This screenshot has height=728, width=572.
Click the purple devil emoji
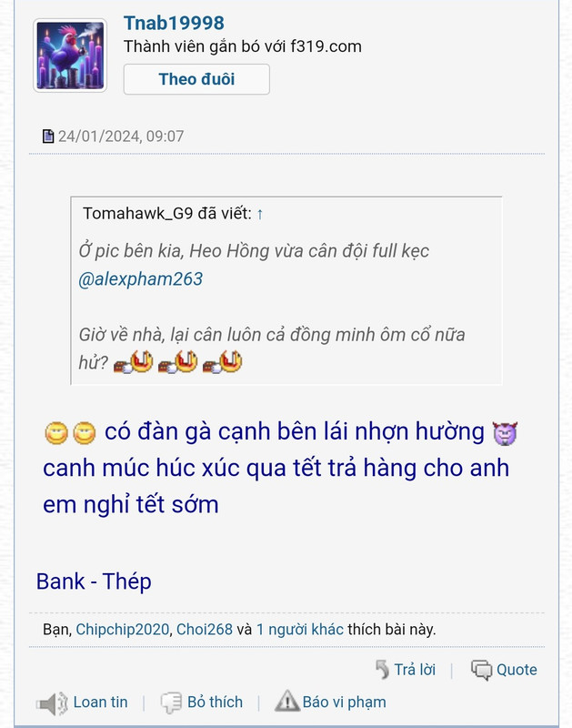tap(505, 433)
